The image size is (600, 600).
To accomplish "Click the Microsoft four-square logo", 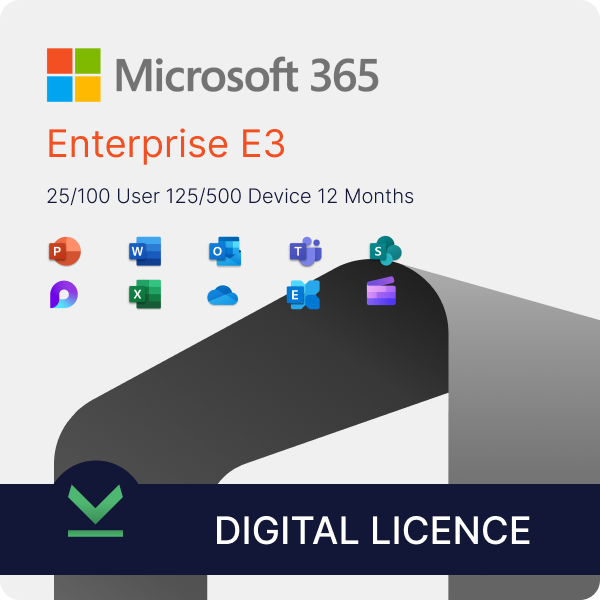I will 74,75.
